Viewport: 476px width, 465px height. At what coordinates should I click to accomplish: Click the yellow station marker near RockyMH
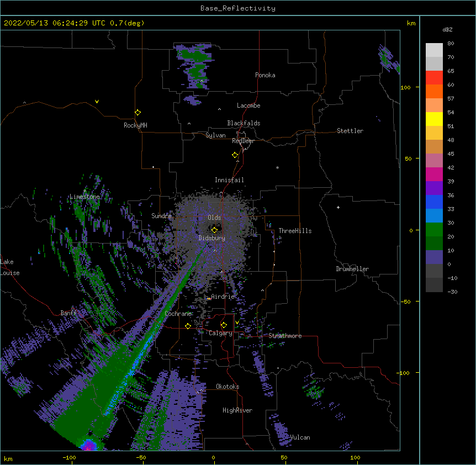click(x=137, y=113)
